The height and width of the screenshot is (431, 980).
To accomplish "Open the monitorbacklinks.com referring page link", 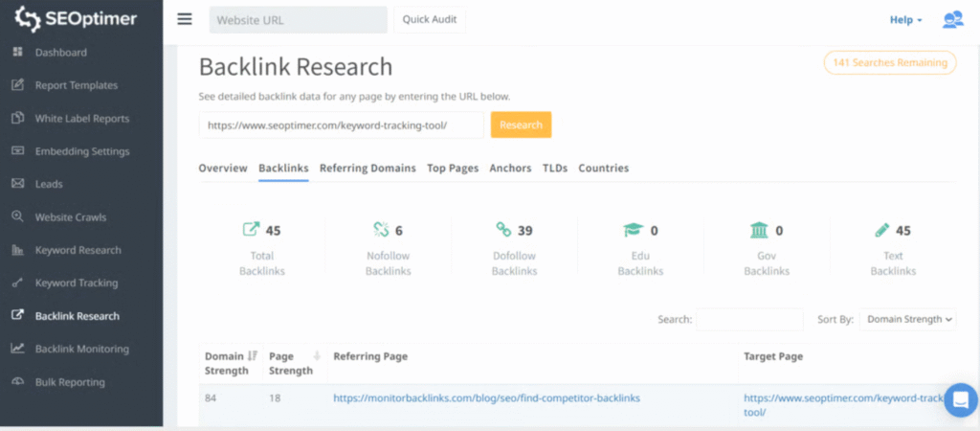I will [486, 398].
